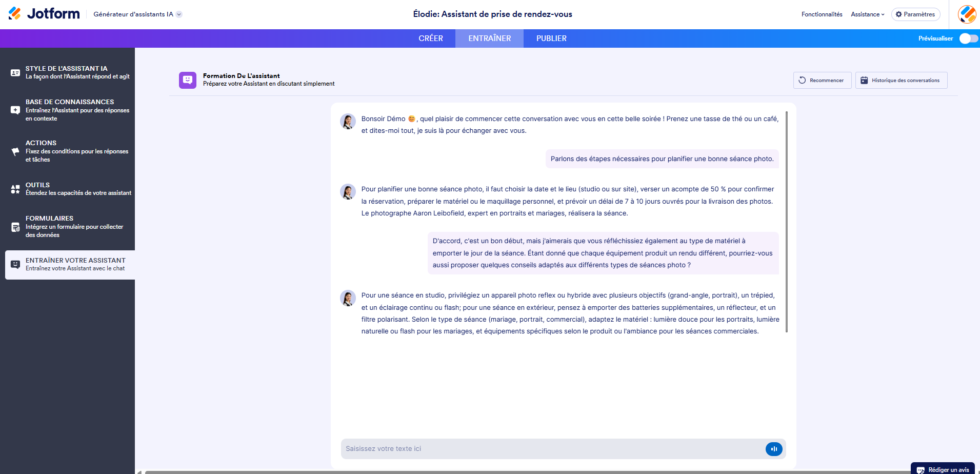Open the Fonctionnalités link
This screenshot has width=980, height=474.
[x=822, y=14]
